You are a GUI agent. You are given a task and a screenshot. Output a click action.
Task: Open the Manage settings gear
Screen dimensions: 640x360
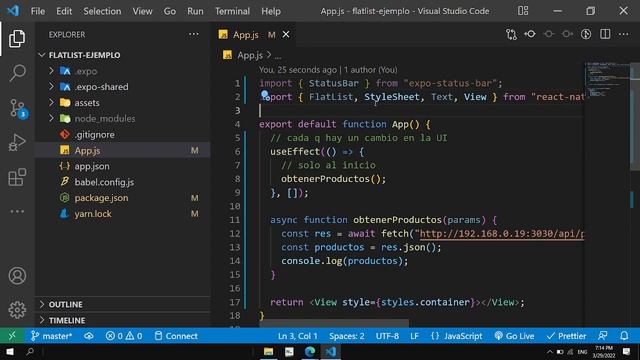(17, 310)
